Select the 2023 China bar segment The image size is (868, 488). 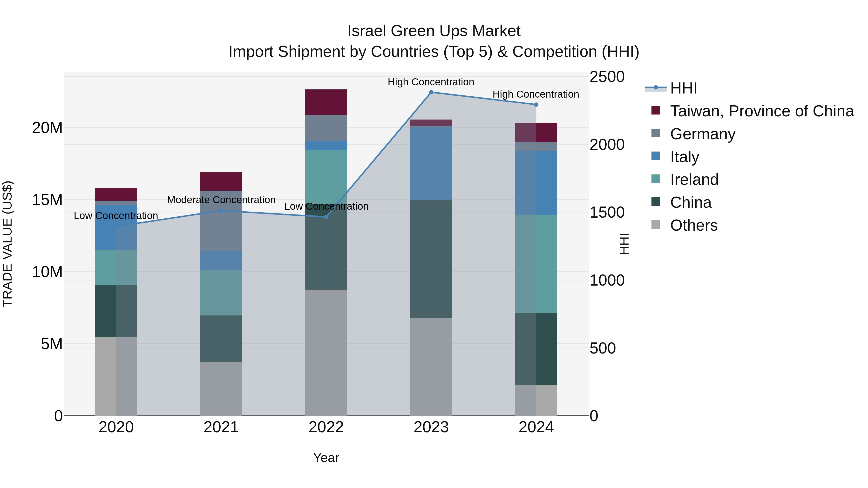[431, 259]
